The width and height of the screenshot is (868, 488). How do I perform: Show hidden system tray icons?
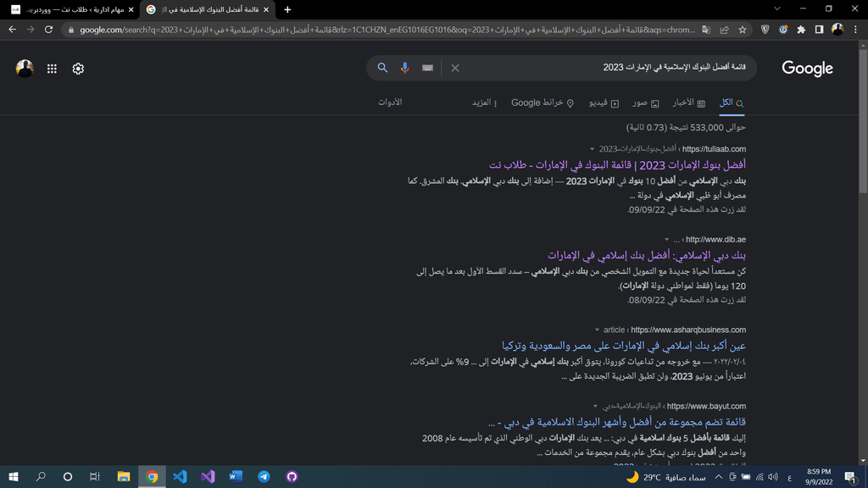(719, 477)
